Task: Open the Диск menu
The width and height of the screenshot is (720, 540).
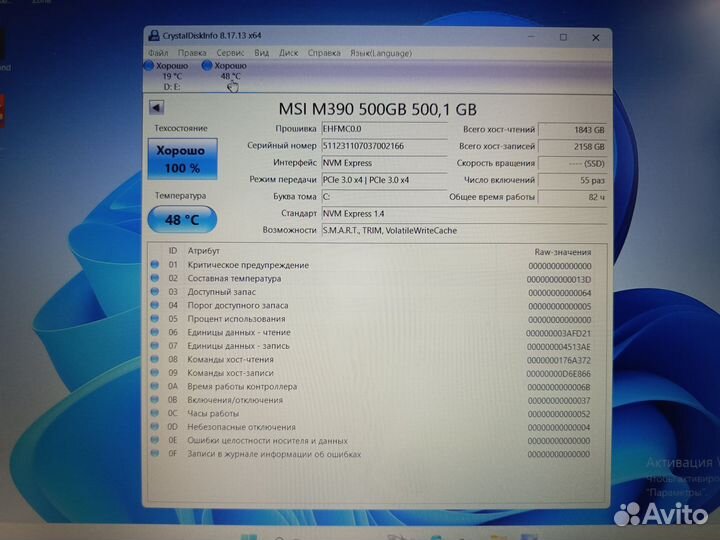Action: [x=288, y=53]
